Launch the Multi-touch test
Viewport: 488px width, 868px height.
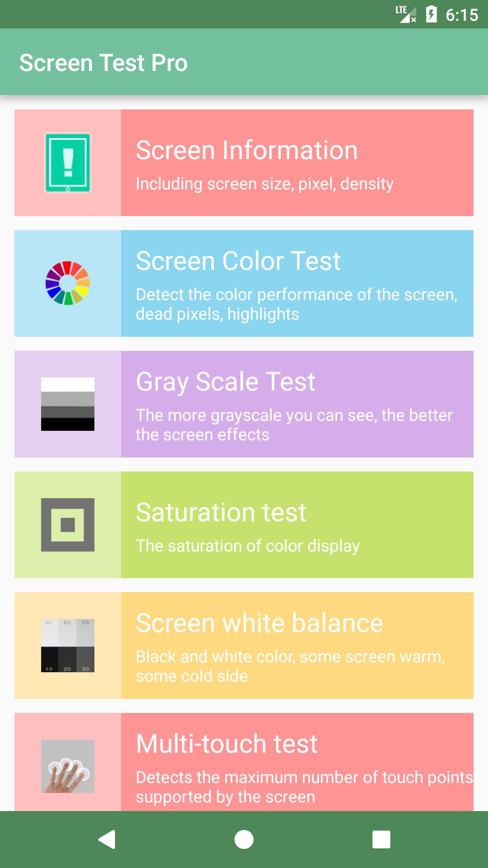pos(244,762)
